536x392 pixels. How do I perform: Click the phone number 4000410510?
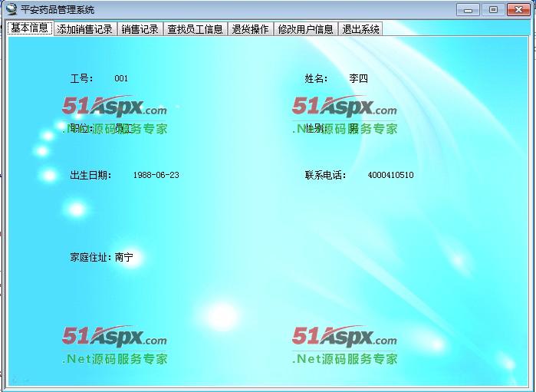point(391,175)
